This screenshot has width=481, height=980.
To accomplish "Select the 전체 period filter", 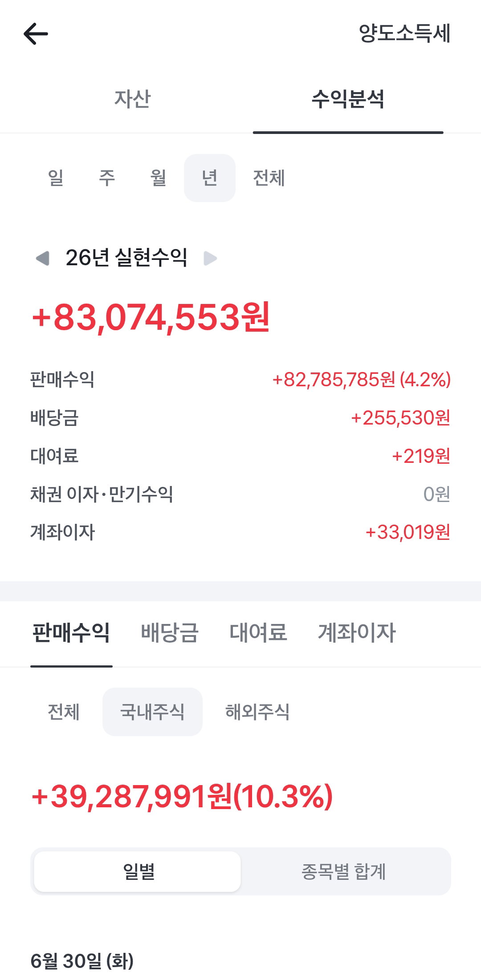I will [x=269, y=178].
